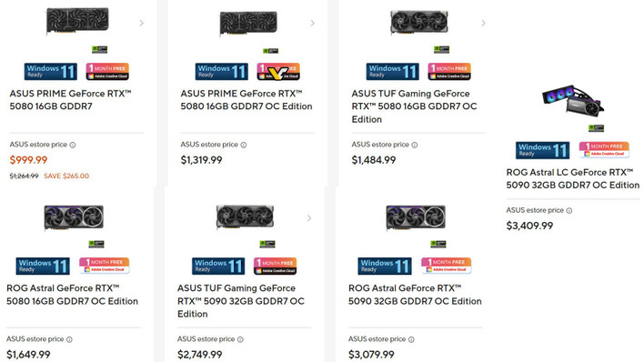Click info icon for ROG Astral LC 5090 price
This screenshot has width=644, height=362.
(569, 211)
